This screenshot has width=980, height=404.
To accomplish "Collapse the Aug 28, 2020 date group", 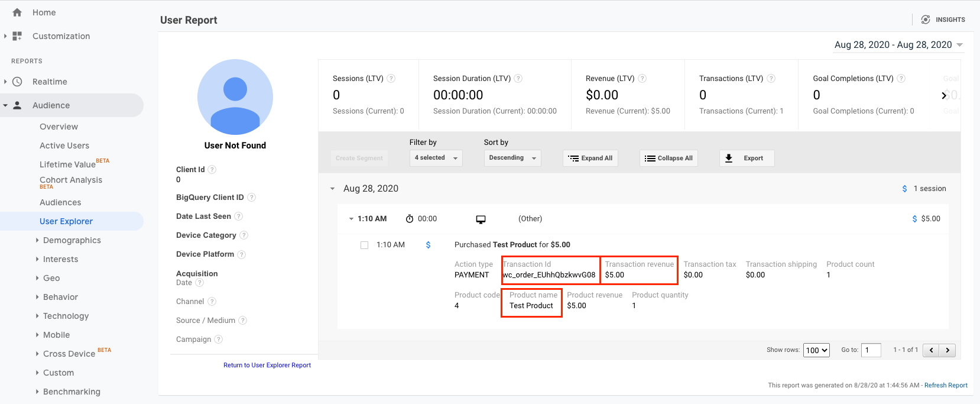I will pos(333,189).
